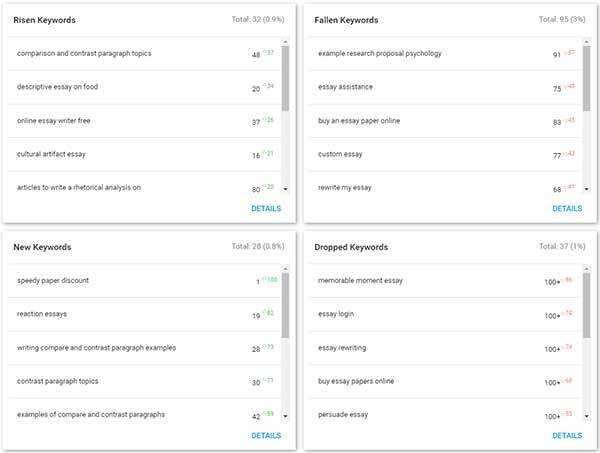Select the "custom essay" keyword row
The width and height of the screenshot is (600, 453).
(340, 154)
